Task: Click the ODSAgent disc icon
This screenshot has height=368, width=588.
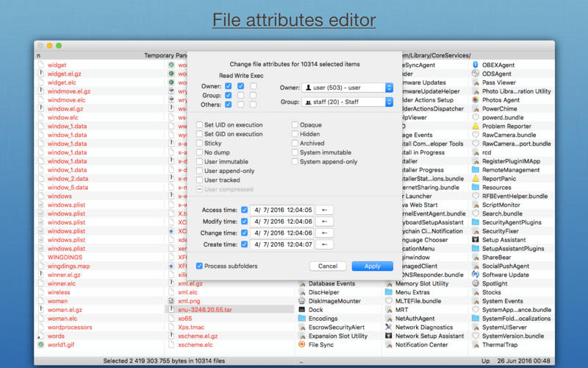Action: pyautogui.click(x=476, y=74)
